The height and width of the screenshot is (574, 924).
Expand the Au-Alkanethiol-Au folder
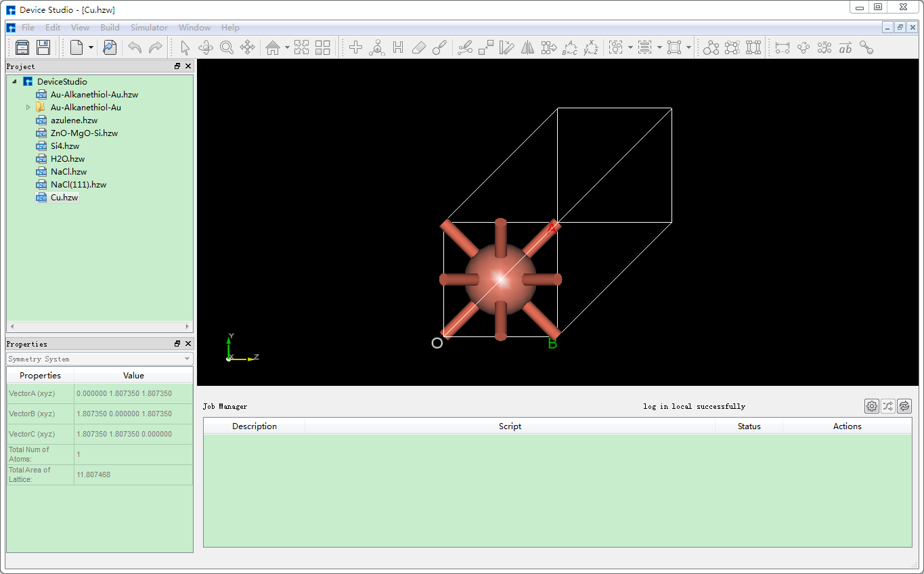(28, 107)
